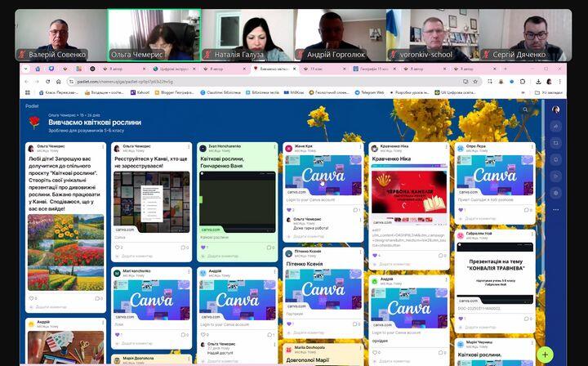Click the comment icon on Кравченко Ніка post
This screenshot has width=588, height=366.
440,256
